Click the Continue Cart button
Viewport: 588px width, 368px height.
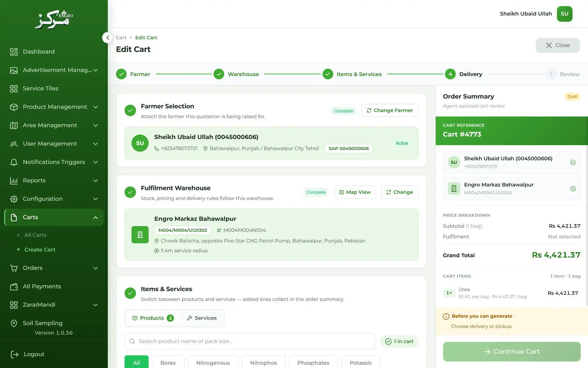coord(512,351)
